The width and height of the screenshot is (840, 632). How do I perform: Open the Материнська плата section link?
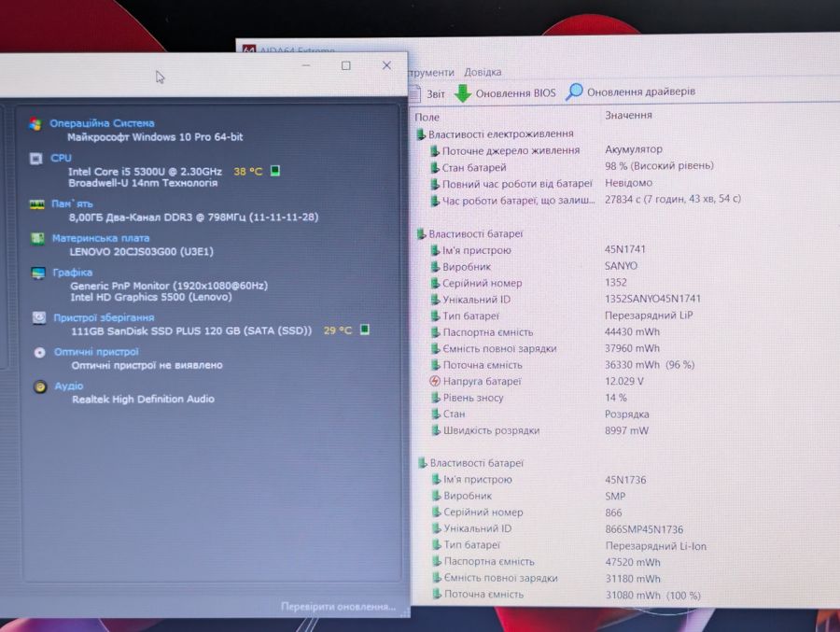click(x=101, y=238)
